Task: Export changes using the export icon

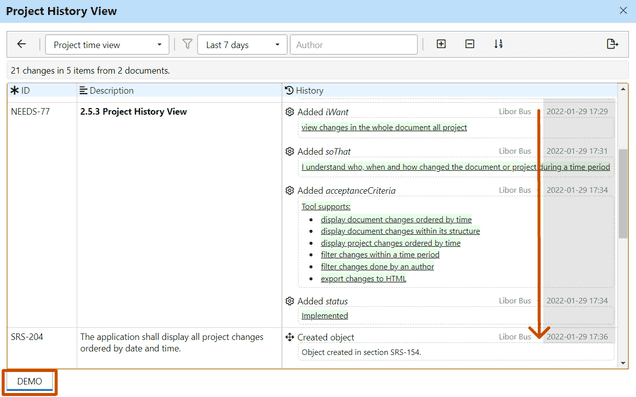Action: pyautogui.click(x=612, y=44)
